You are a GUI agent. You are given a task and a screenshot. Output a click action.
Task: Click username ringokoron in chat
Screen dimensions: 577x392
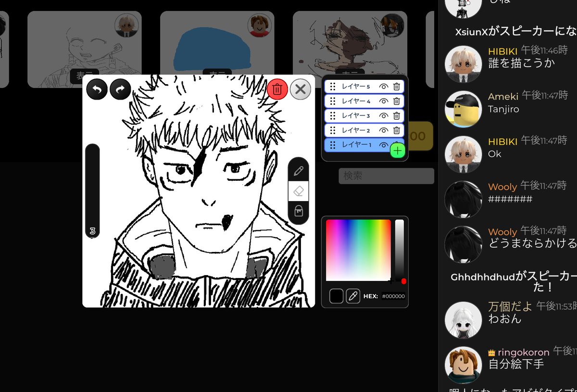(x=523, y=352)
